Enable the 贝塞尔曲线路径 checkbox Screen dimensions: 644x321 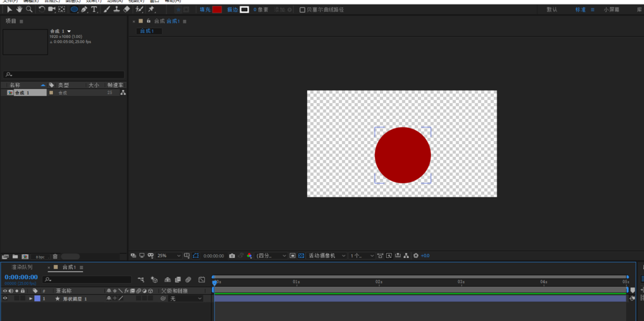(x=303, y=10)
